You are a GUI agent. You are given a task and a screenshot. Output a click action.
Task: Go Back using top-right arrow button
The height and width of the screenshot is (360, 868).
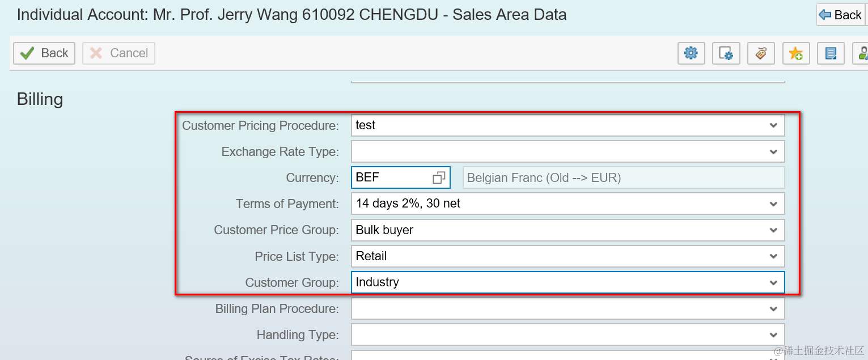[x=841, y=15]
